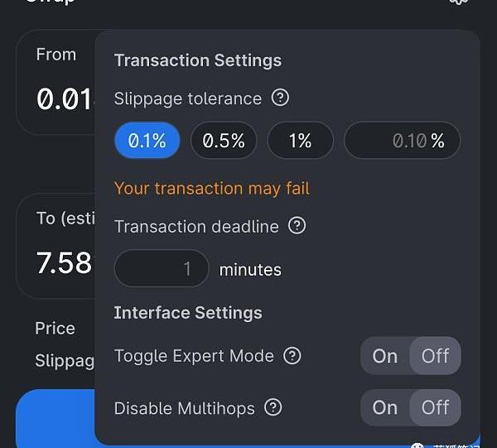The height and width of the screenshot is (448, 497).
Task: Select 0.1% slippage tolerance
Action: [147, 141]
